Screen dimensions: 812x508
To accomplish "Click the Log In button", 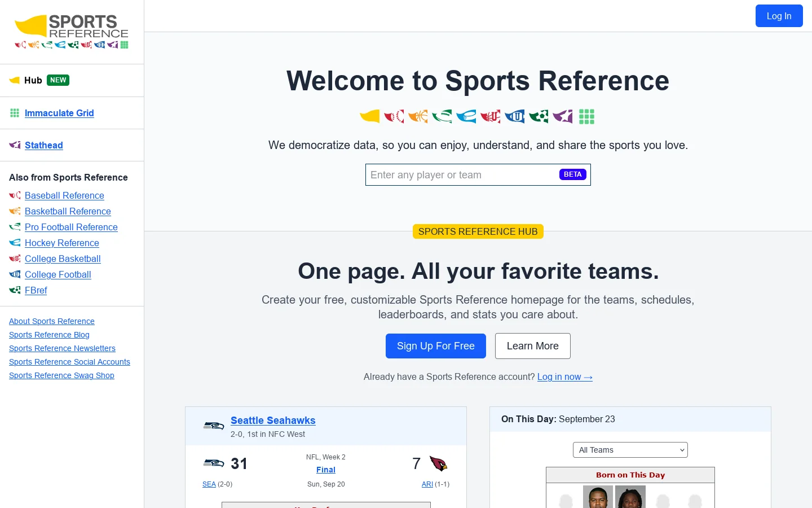I will point(779,16).
